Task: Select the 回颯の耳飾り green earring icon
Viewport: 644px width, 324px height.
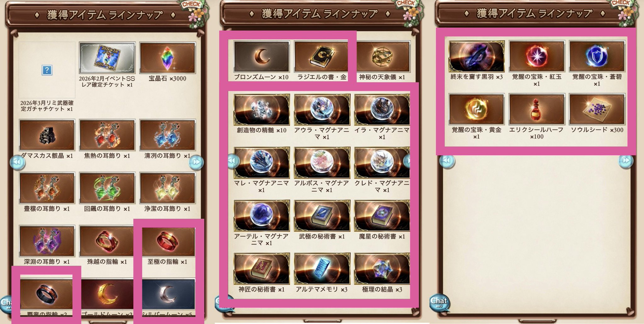Action: [x=107, y=188]
